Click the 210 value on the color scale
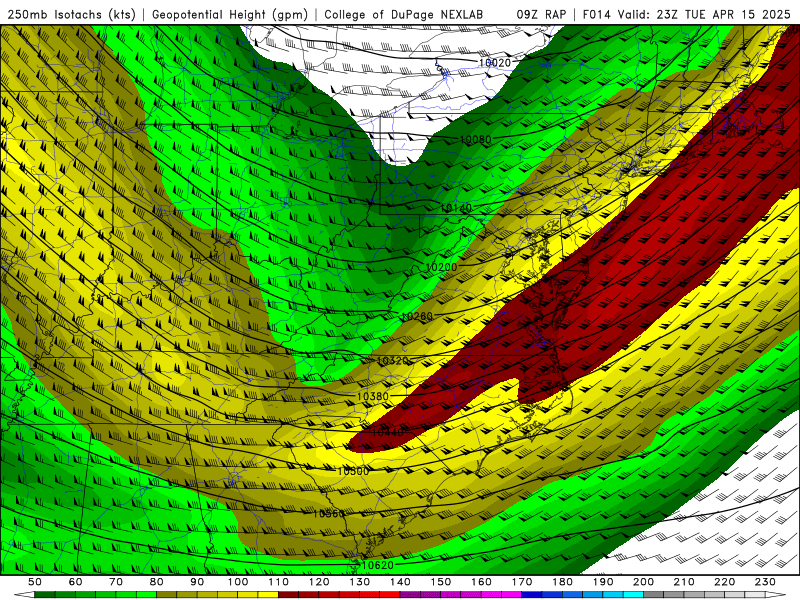The height and width of the screenshot is (600, 800). [684, 582]
